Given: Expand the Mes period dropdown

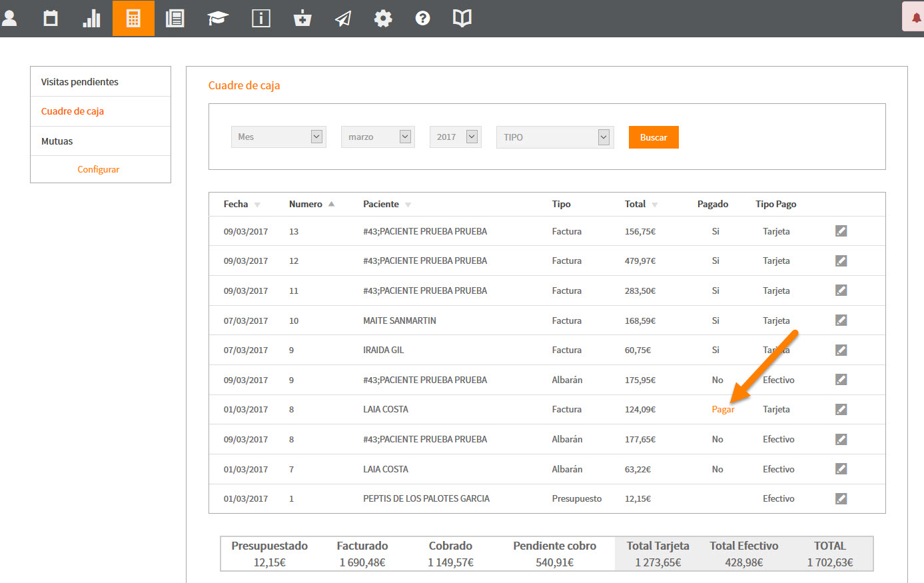Looking at the screenshot, I should point(278,137).
